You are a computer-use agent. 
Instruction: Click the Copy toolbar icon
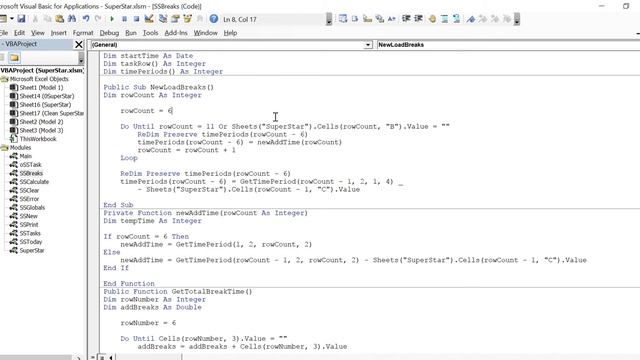[47, 19]
